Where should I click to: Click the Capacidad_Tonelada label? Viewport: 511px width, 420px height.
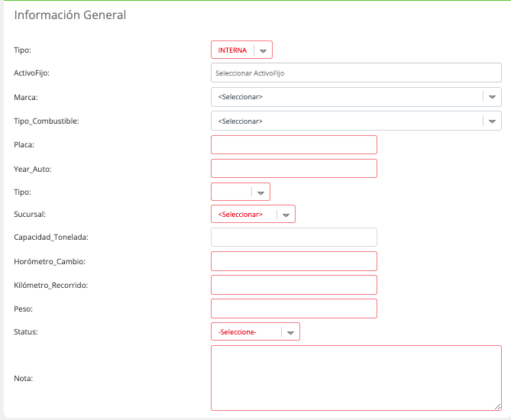click(51, 237)
